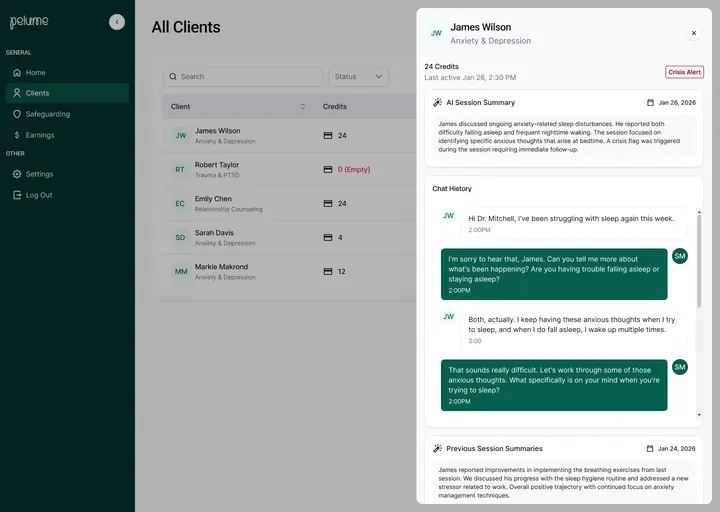Image resolution: width=720 pixels, height=512 pixels.
Task: Click the Chat History heading
Action: (x=452, y=189)
